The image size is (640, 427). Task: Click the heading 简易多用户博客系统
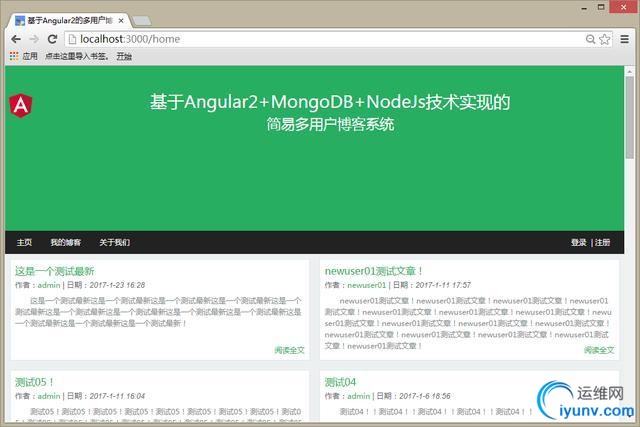[x=330, y=125]
